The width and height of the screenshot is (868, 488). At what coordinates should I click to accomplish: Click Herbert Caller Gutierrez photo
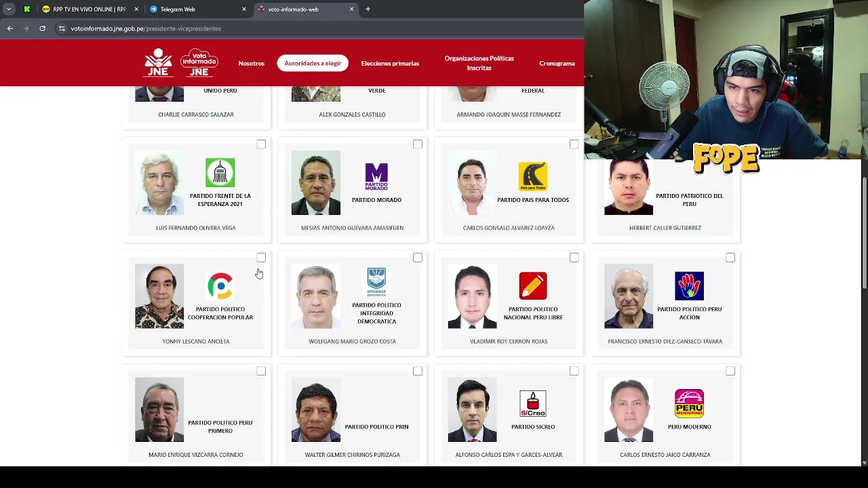click(x=629, y=187)
